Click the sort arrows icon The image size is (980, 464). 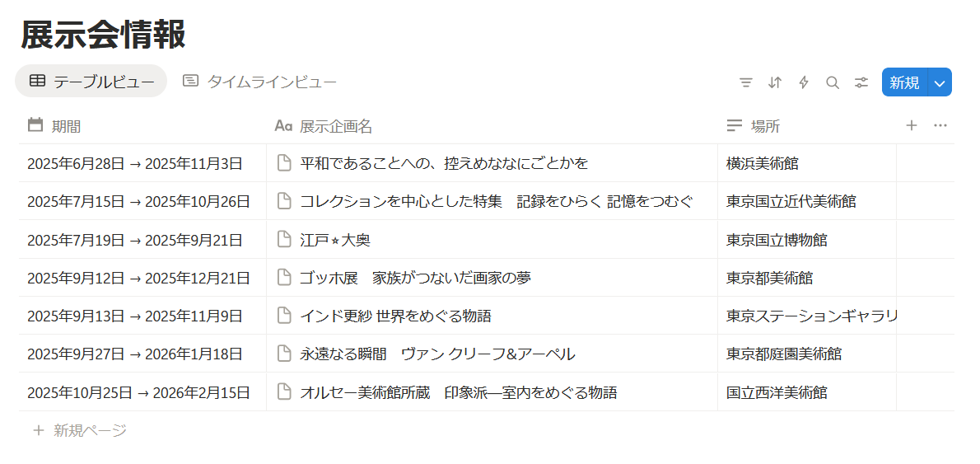[x=775, y=82]
